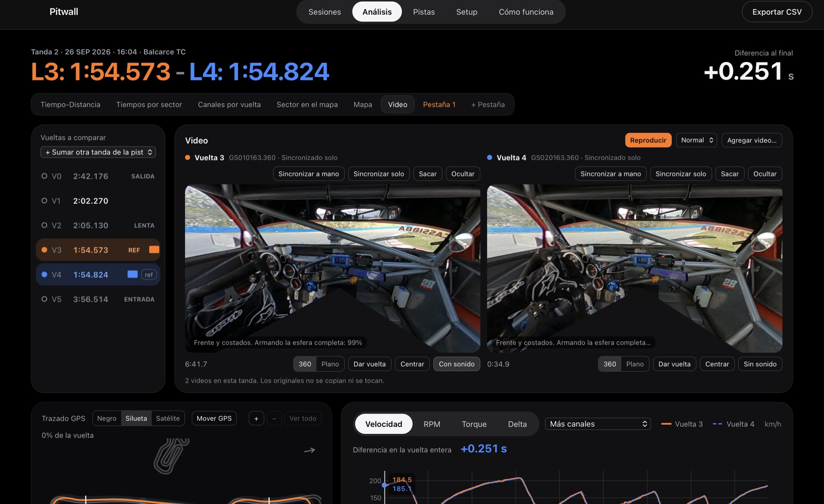Go to Setup section
The height and width of the screenshot is (504, 824).
coord(466,12)
